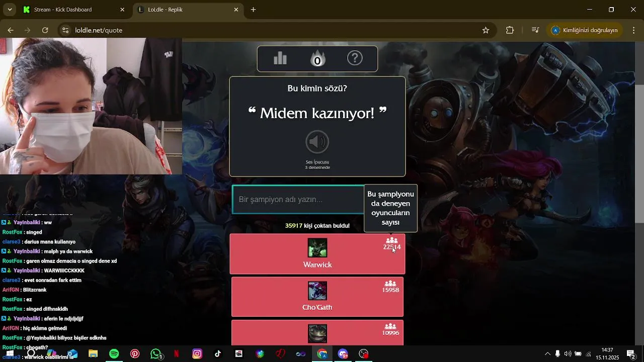View site information icon in address bar
This screenshot has height=362, width=644.
coord(65,30)
